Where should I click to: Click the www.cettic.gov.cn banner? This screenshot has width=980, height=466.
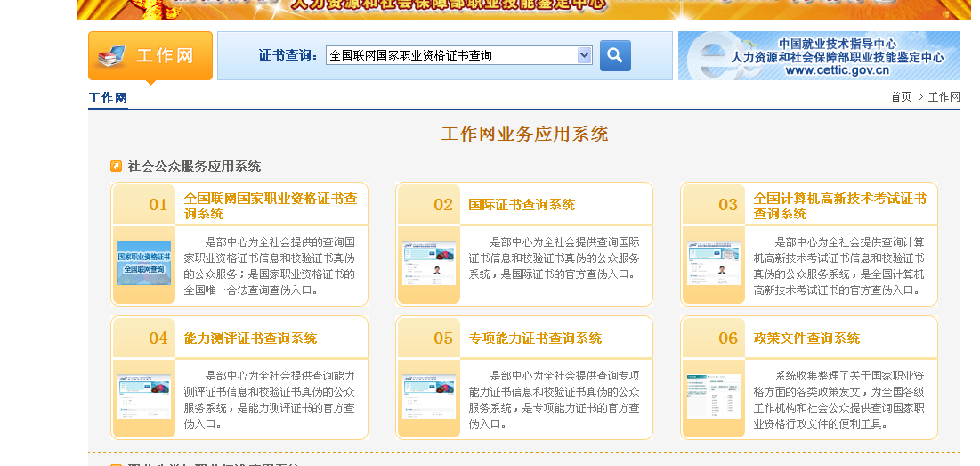(819, 56)
